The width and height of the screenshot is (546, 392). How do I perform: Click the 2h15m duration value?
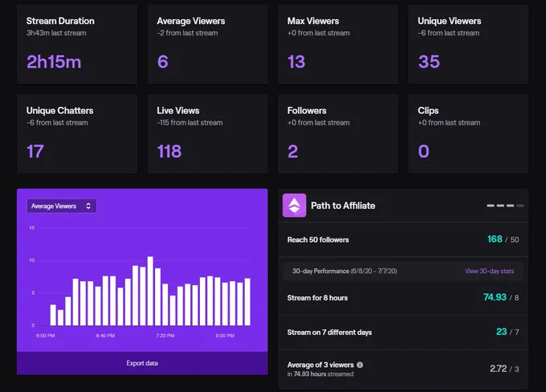tap(54, 62)
